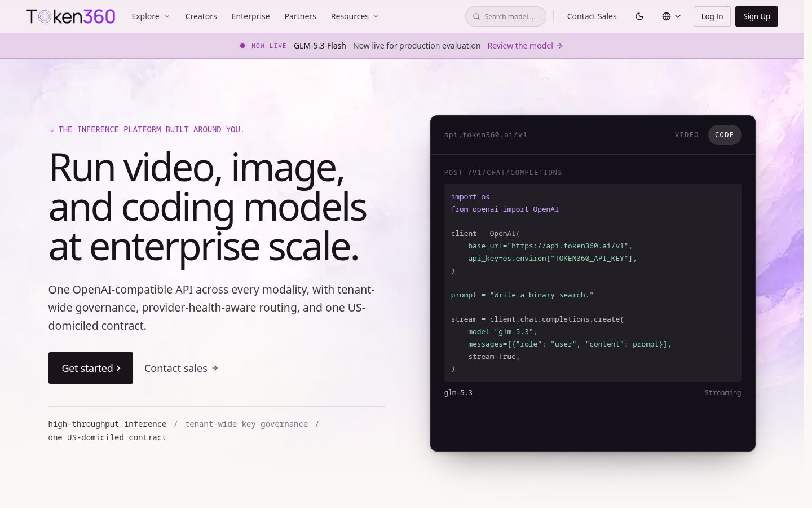Click the Get started button
This screenshot has height=508, width=812.
[91, 368]
